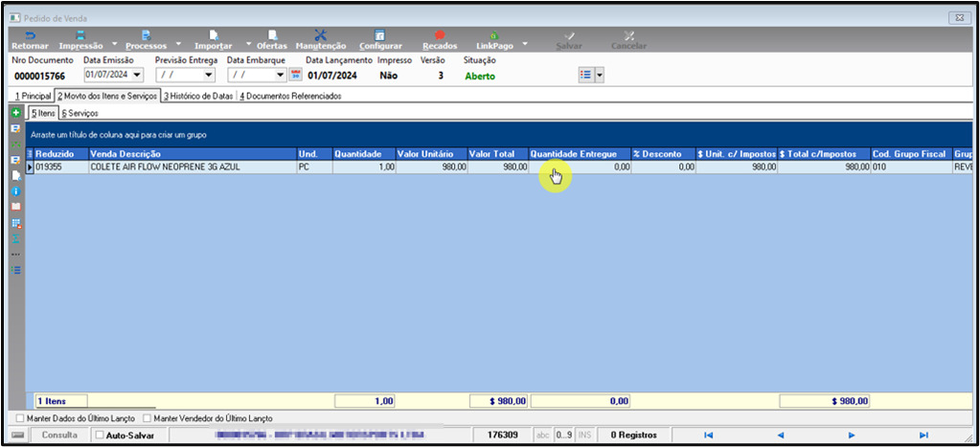The height and width of the screenshot is (447, 980).
Task: Click the sigma totals icon in sidebar
Action: [x=16, y=238]
